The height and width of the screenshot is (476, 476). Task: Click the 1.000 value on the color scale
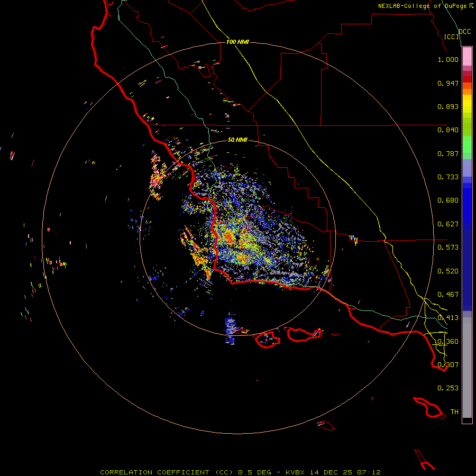click(448, 59)
